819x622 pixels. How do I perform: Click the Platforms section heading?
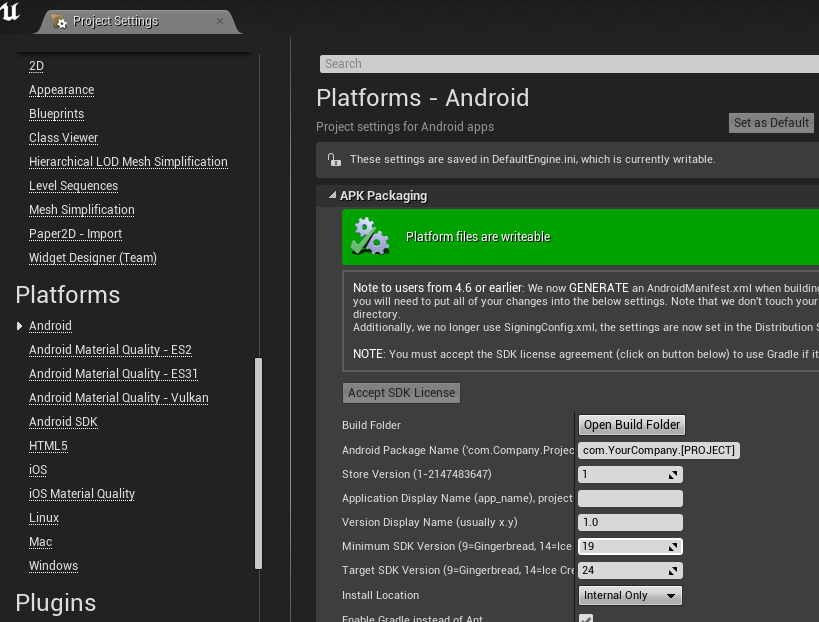pos(68,295)
